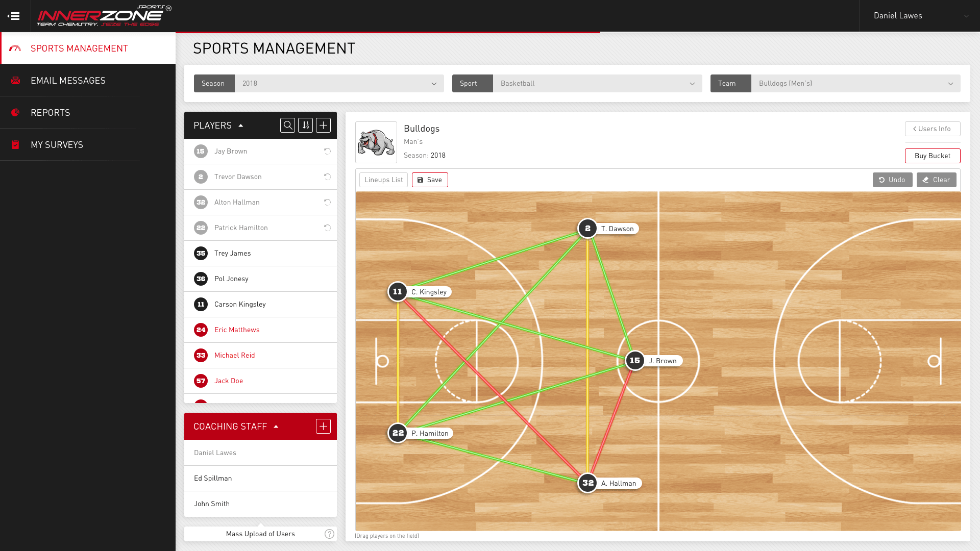The width and height of the screenshot is (980, 551).
Task: Open Email Messages in sidebar
Action: pos(68,81)
